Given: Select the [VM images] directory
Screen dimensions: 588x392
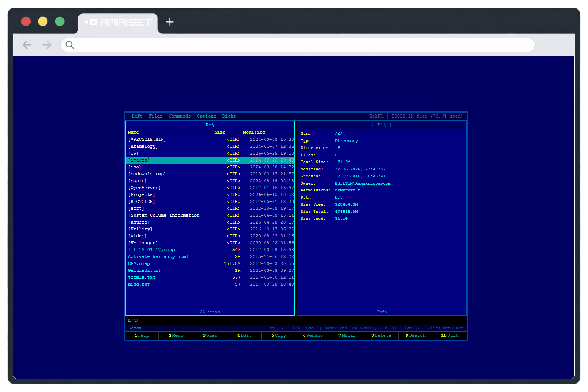Looking at the screenshot, I should [x=210, y=243].
